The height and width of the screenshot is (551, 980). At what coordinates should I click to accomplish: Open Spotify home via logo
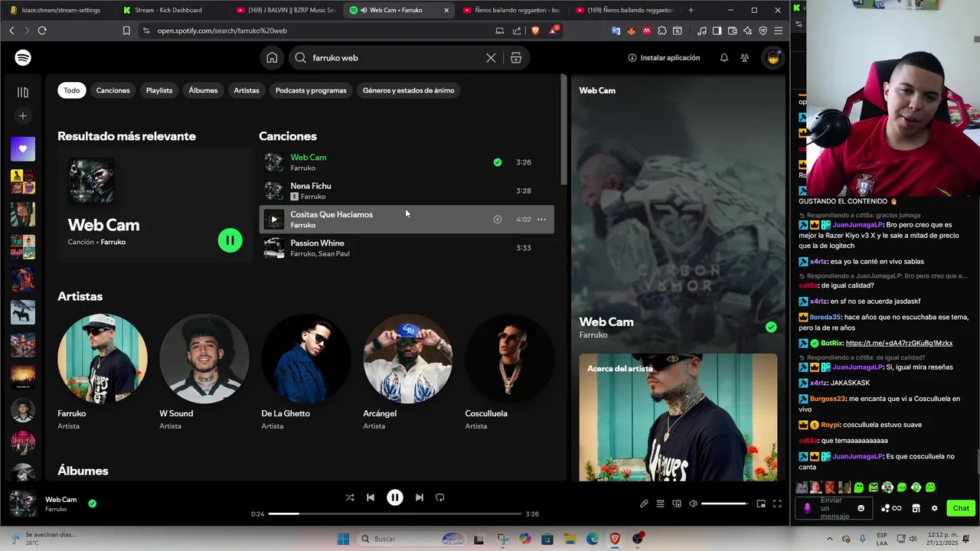click(23, 57)
